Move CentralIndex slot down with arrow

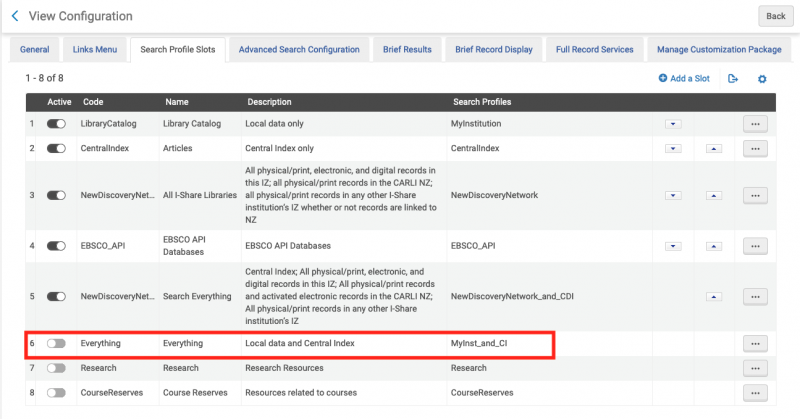[673, 149]
